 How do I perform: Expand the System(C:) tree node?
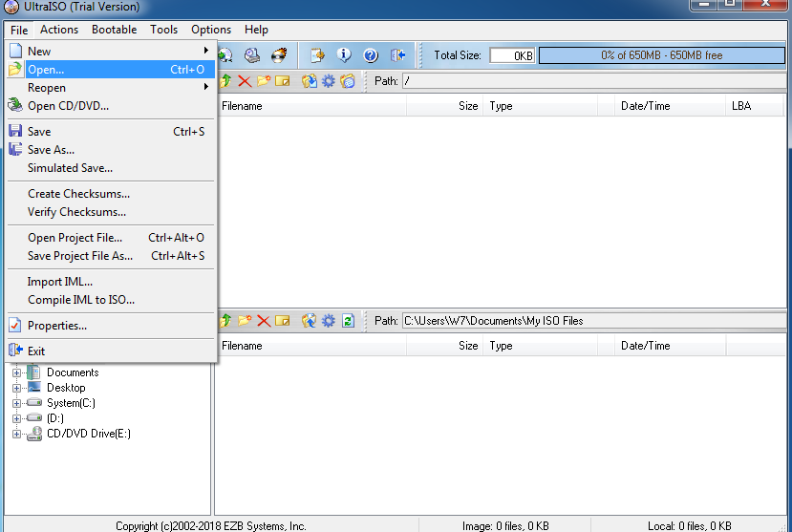(16, 403)
